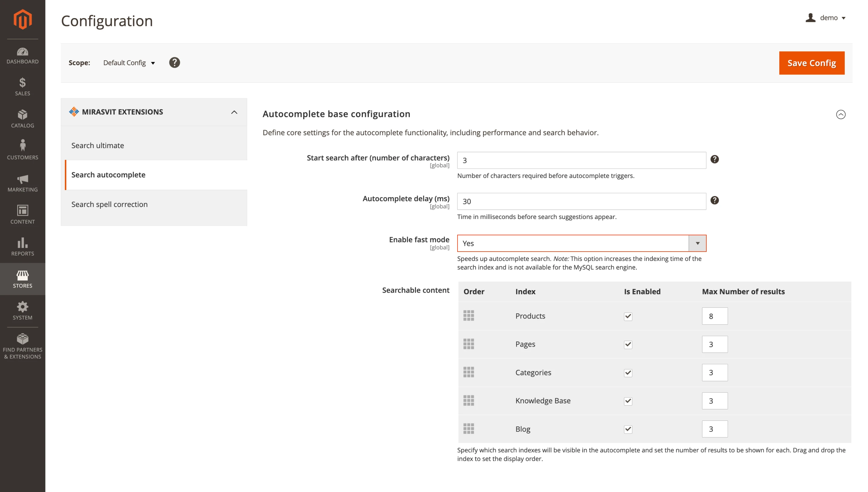Click the Autocomplete delay help icon
The width and height of the screenshot is (868, 492).
click(x=715, y=200)
